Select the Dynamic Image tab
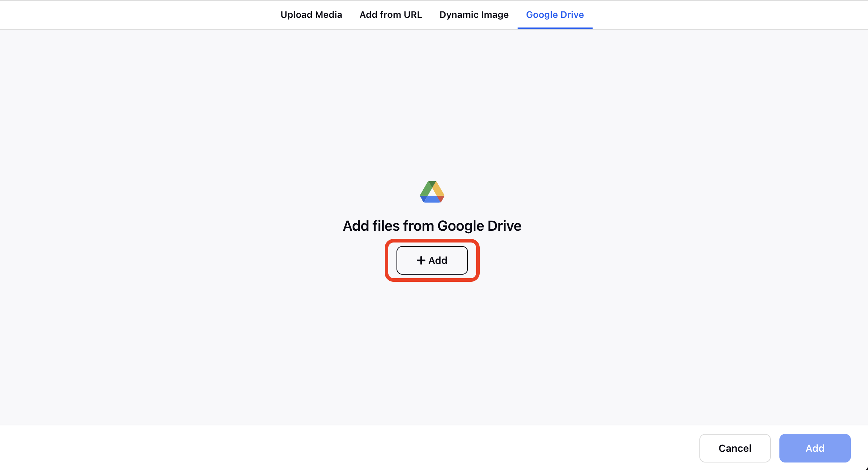Image resolution: width=868 pixels, height=470 pixels. pos(474,15)
